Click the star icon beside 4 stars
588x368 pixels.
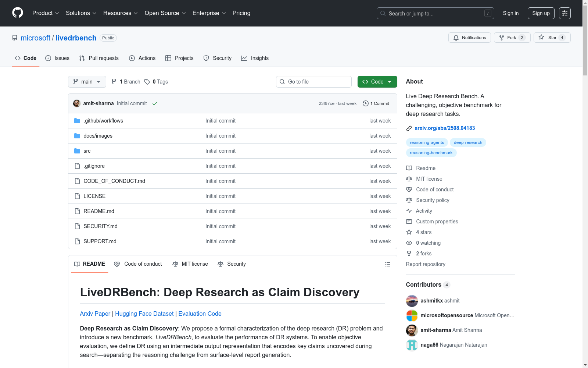coord(409,232)
